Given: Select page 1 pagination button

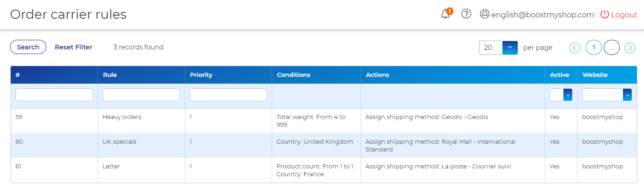Looking at the screenshot, I should click(594, 48).
